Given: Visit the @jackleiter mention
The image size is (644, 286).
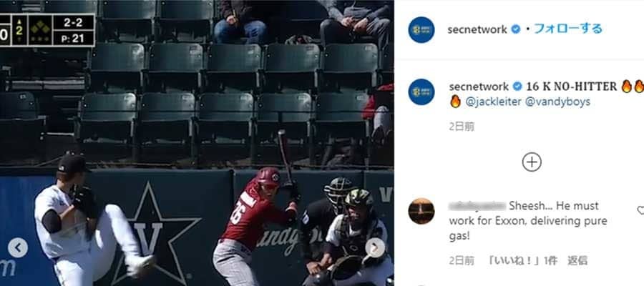Looking at the screenshot, I should point(493,102).
